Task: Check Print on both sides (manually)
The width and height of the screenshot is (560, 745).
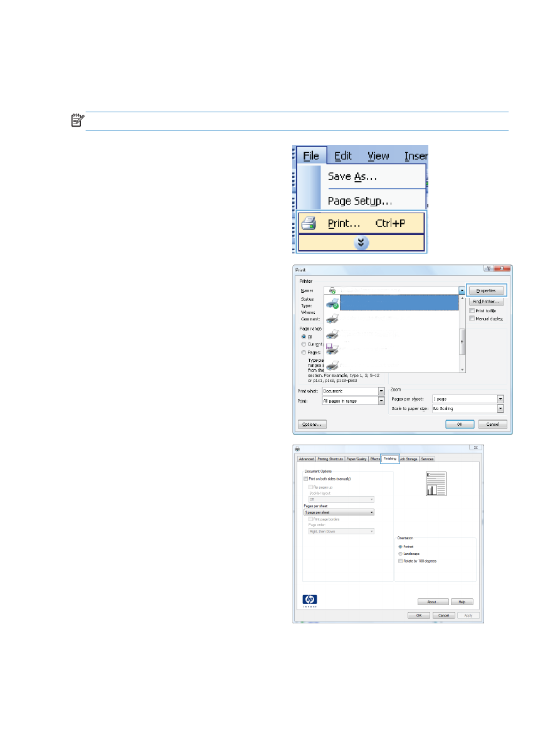Action: click(306, 479)
